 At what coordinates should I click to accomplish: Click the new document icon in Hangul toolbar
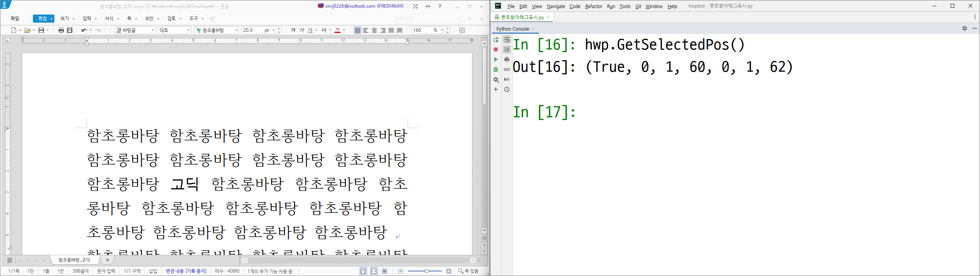coord(14,30)
